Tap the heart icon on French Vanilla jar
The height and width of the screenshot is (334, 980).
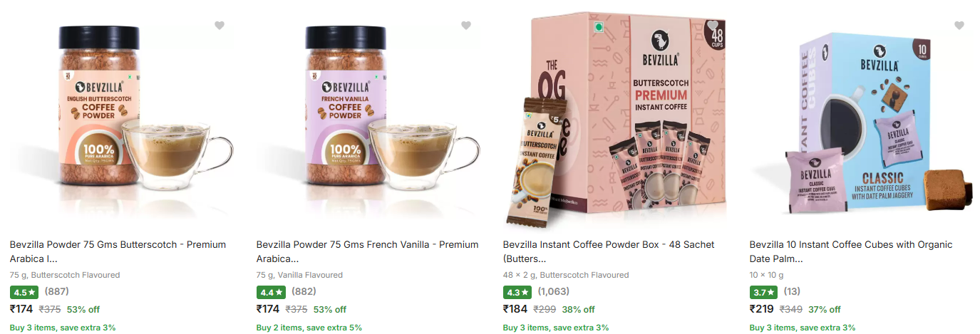tap(466, 26)
